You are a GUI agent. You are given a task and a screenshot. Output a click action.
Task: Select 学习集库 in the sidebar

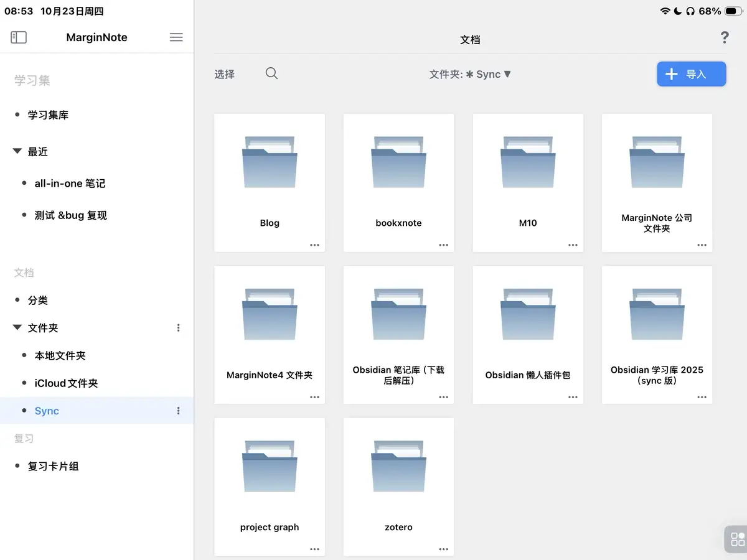coord(49,115)
